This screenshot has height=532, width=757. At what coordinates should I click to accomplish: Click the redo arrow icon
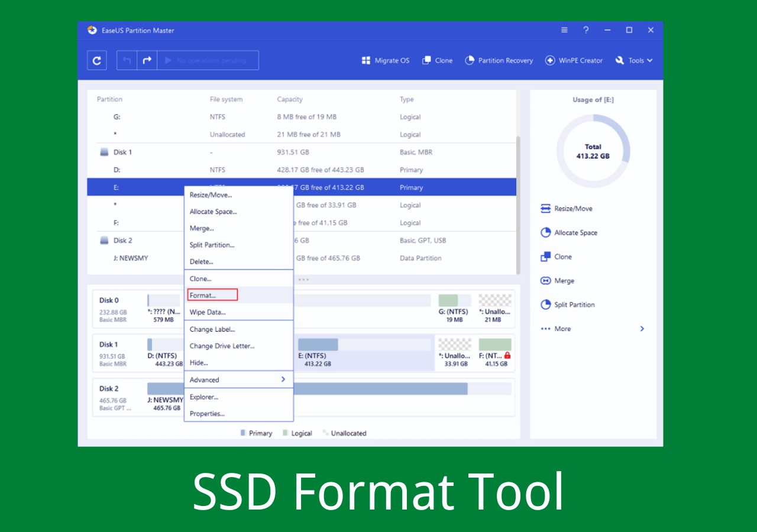tap(147, 60)
